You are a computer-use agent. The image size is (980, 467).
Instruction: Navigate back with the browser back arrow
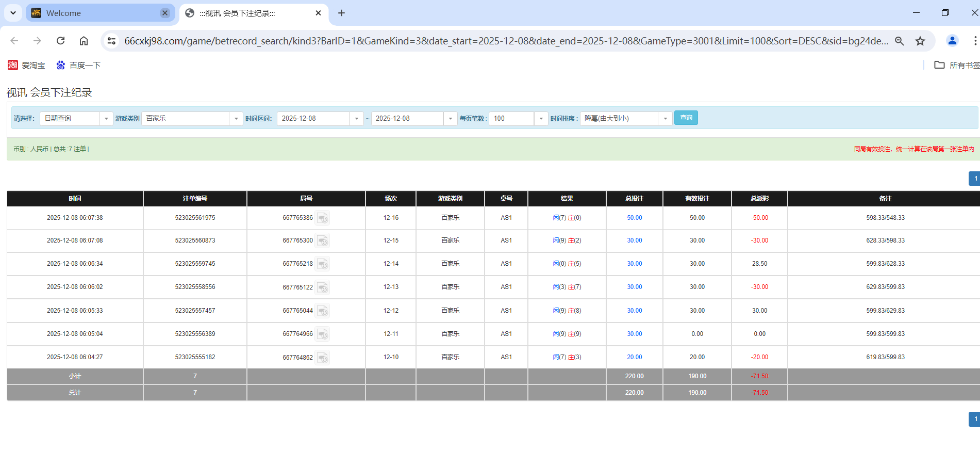tap(14, 41)
